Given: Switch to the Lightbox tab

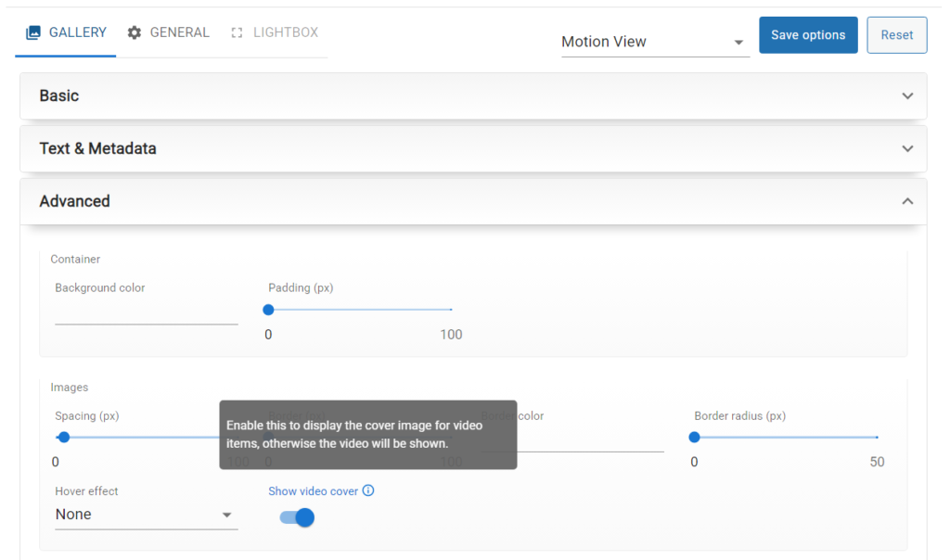Looking at the screenshot, I should click(285, 32).
